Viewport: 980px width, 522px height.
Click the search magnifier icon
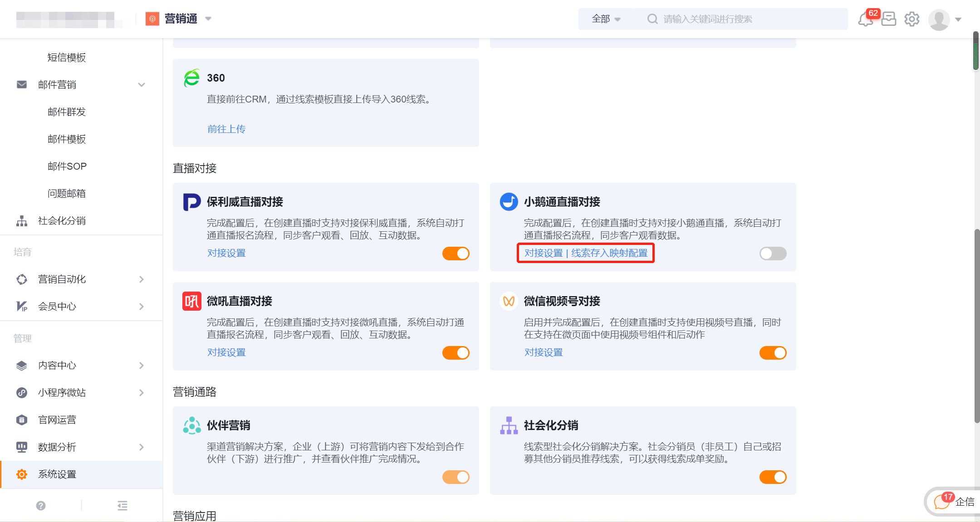click(652, 19)
